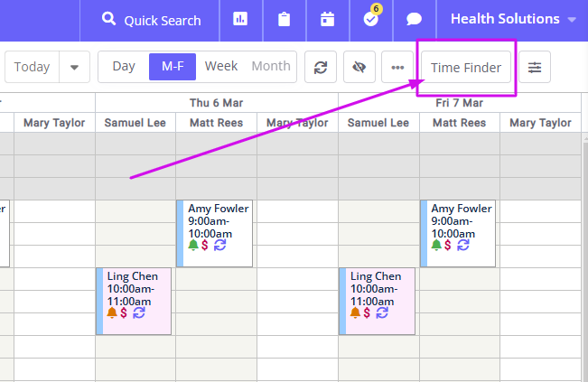The height and width of the screenshot is (382, 588).
Task: Open the more options ellipsis button
Action: coord(397,67)
